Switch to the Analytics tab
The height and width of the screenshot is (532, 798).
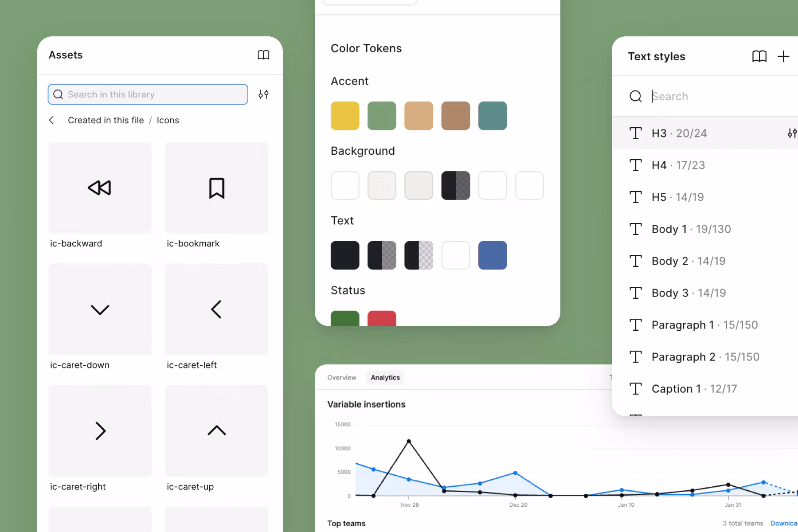pyautogui.click(x=385, y=378)
